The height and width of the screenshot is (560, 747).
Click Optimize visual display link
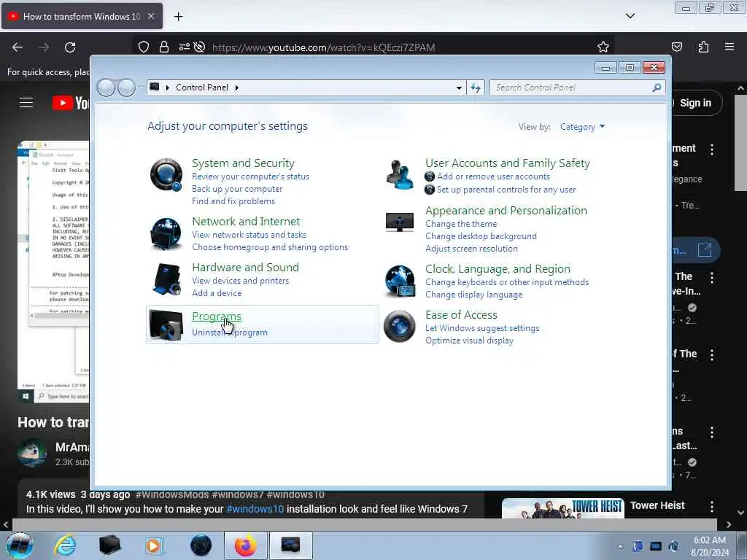tap(469, 341)
